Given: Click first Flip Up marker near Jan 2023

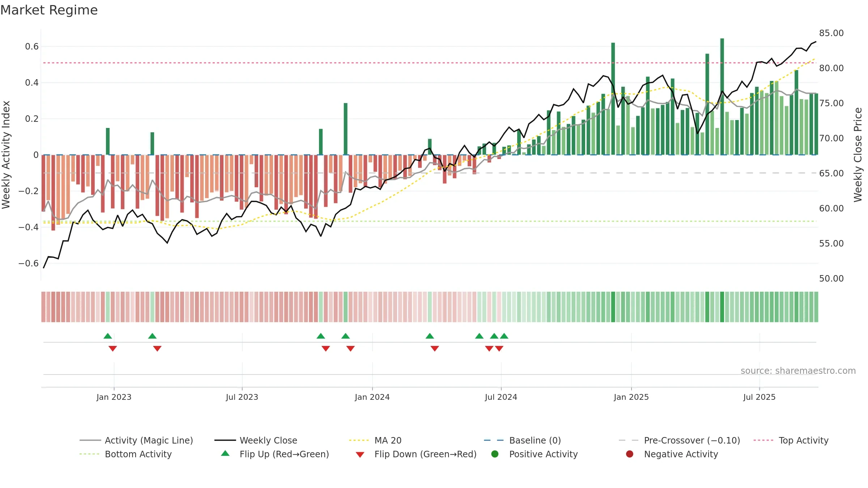Looking at the screenshot, I should (108, 336).
